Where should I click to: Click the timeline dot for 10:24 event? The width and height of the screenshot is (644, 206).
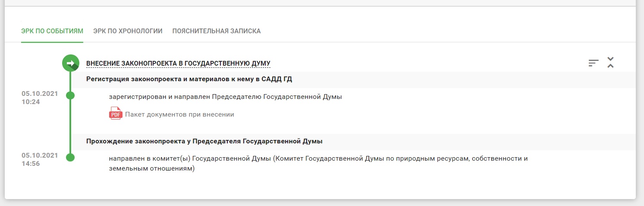click(70, 95)
